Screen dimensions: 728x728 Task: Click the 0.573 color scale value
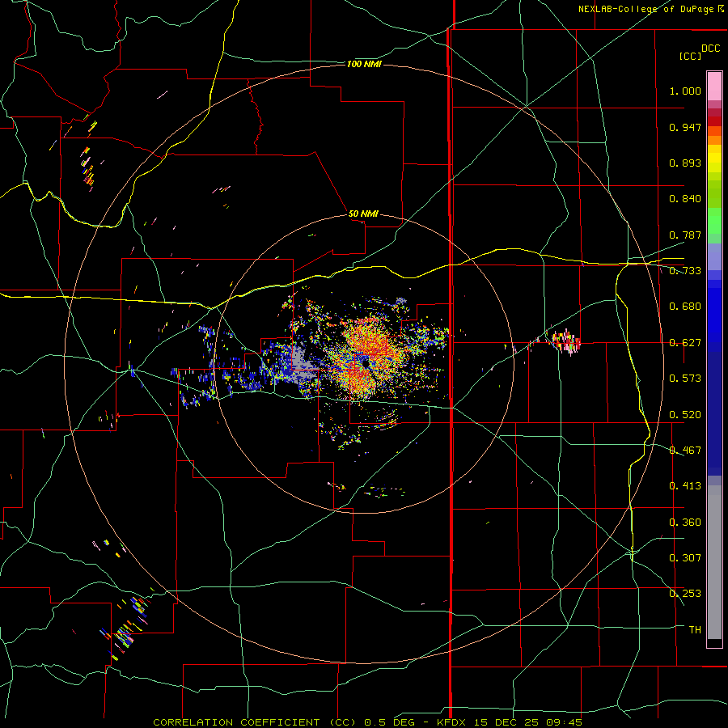[685, 379]
